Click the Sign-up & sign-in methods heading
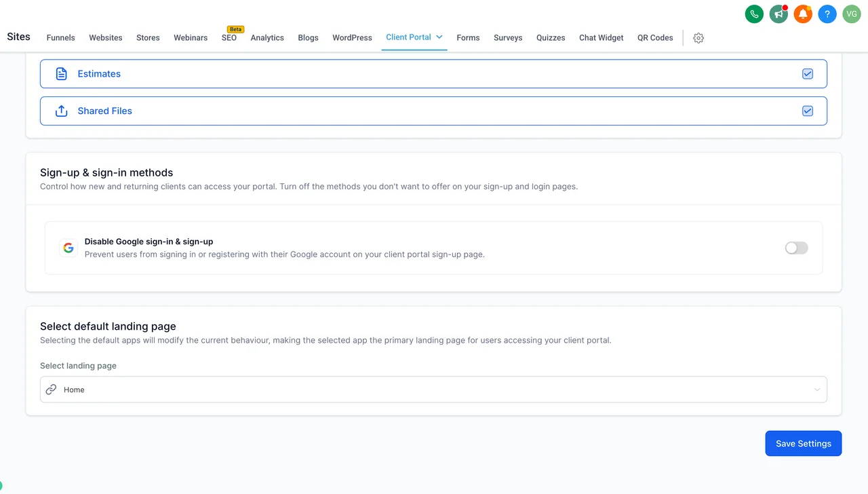The height and width of the screenshot is (494, 868). coord(106,172)
